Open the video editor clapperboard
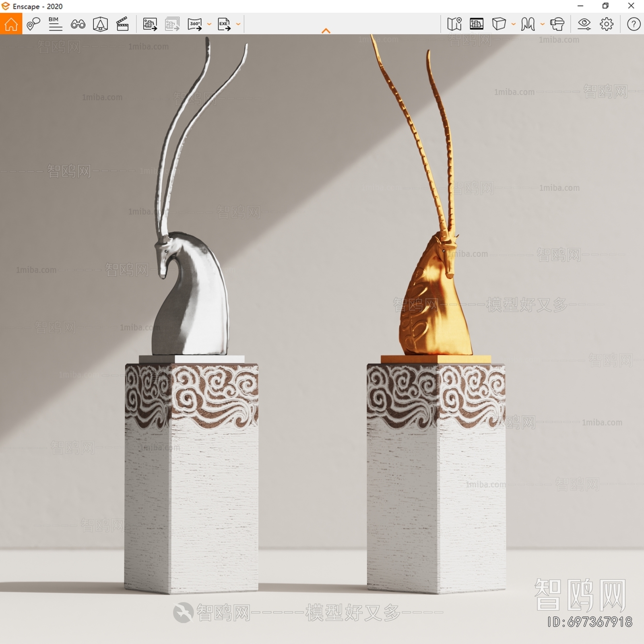This screenshot has height=644, width=644. [122, 24]
